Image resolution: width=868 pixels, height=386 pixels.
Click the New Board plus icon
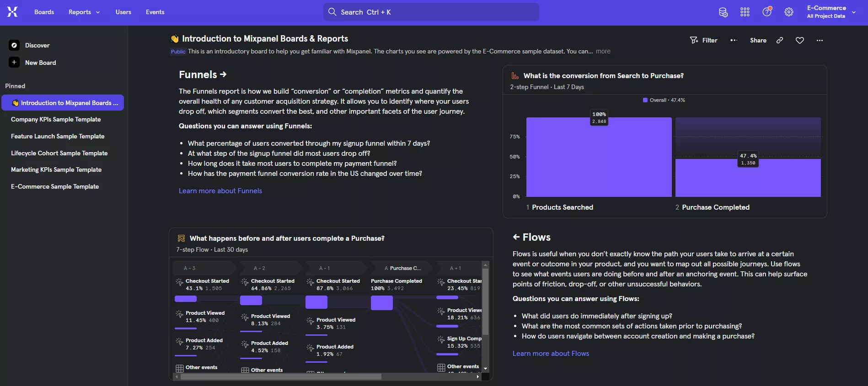(x=14, y=63)
